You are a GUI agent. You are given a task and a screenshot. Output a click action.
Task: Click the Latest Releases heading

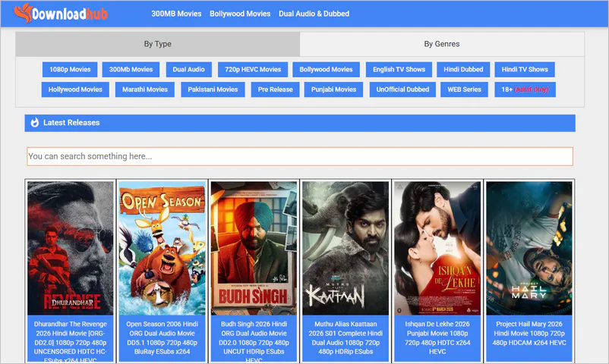(71, 123)
